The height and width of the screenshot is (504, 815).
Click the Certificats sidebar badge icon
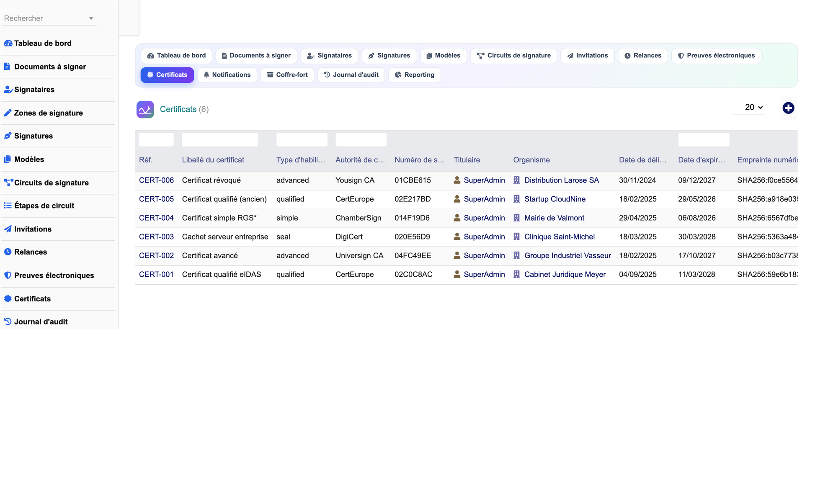click(8, 298)
